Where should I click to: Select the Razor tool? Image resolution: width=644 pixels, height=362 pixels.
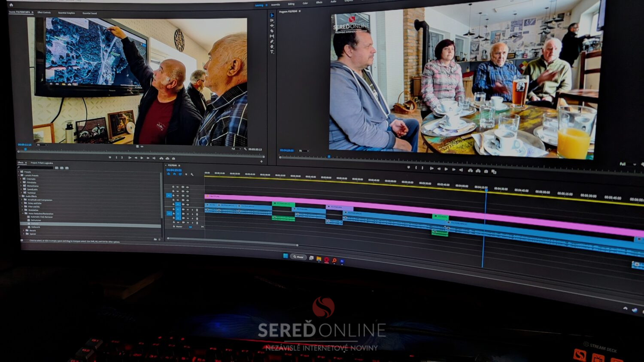272,31
